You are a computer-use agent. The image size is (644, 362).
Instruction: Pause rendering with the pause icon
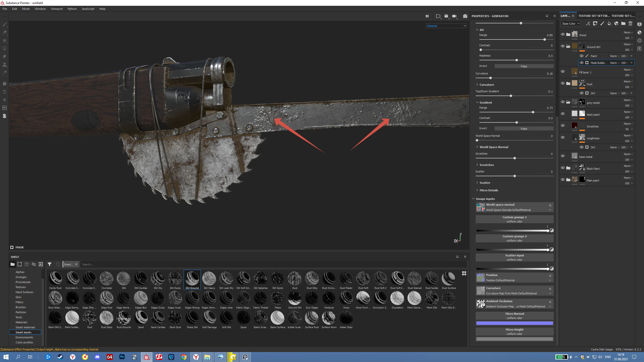(x=427, y=16)
